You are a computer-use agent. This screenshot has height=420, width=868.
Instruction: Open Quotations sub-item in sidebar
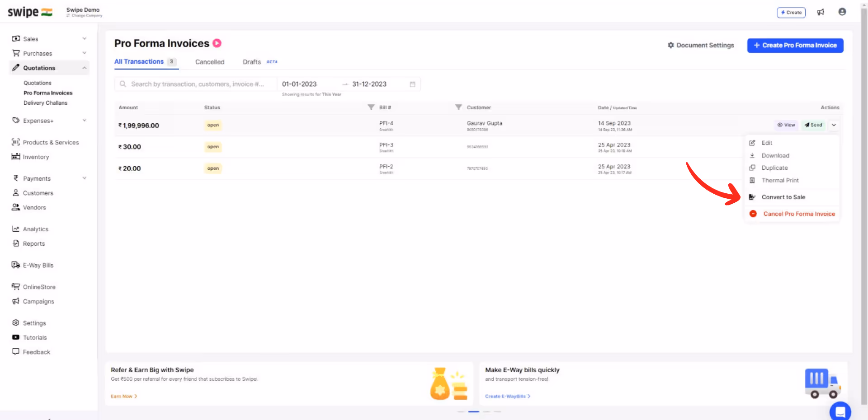38,83
